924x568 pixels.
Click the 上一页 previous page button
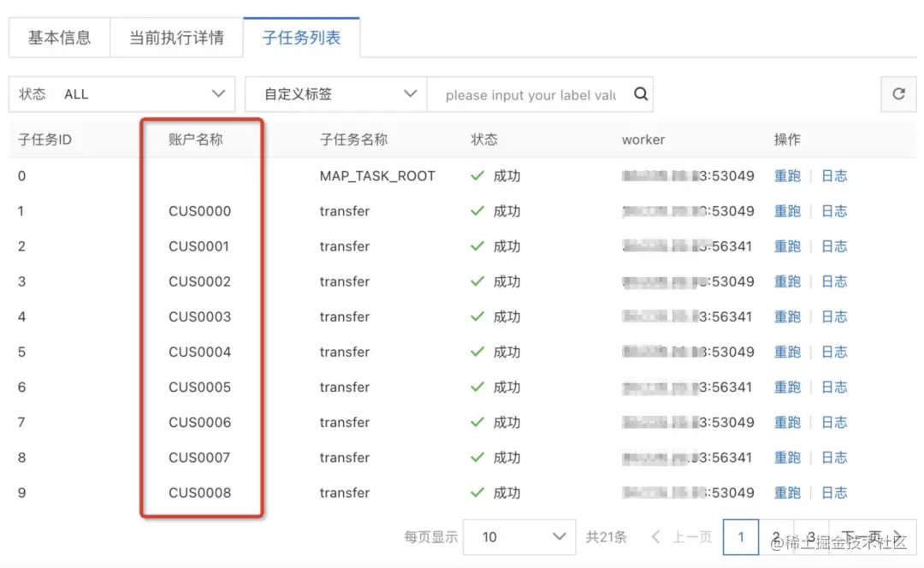682,536
